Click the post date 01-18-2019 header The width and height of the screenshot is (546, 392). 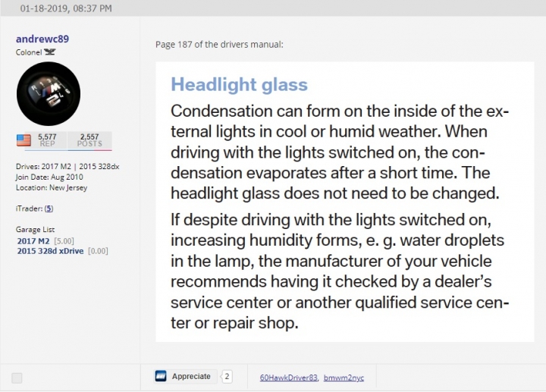pos(66,8)
